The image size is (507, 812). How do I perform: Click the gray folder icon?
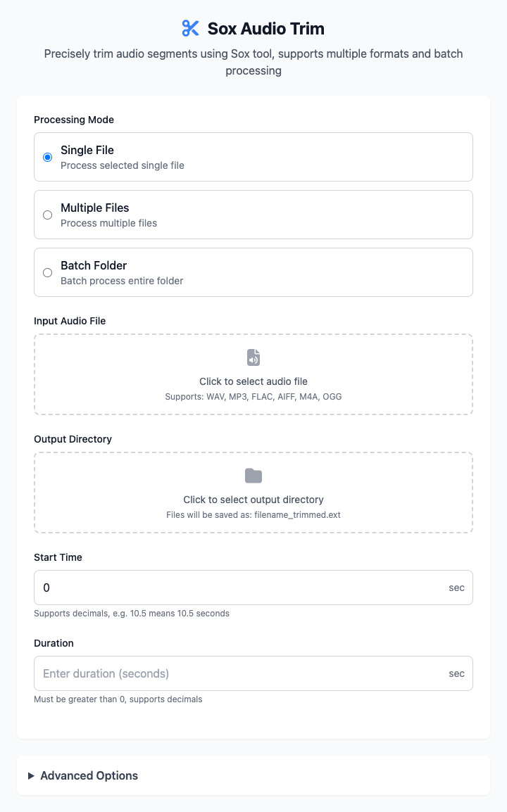coord(254,476)
